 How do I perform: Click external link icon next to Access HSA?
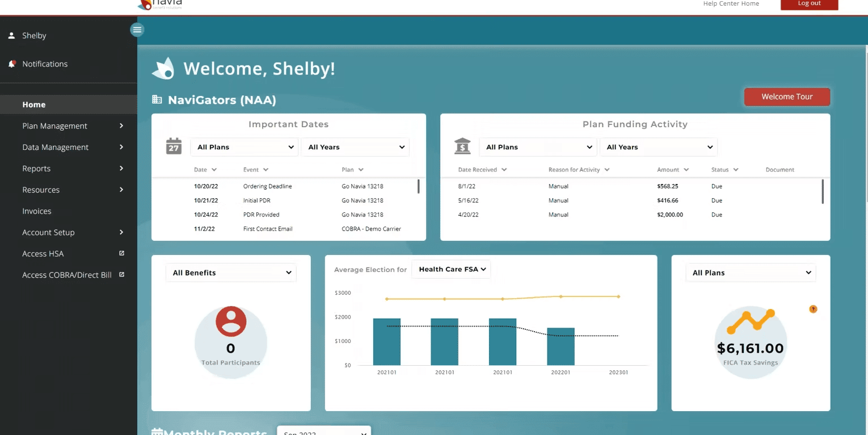(x=121, y=253)
